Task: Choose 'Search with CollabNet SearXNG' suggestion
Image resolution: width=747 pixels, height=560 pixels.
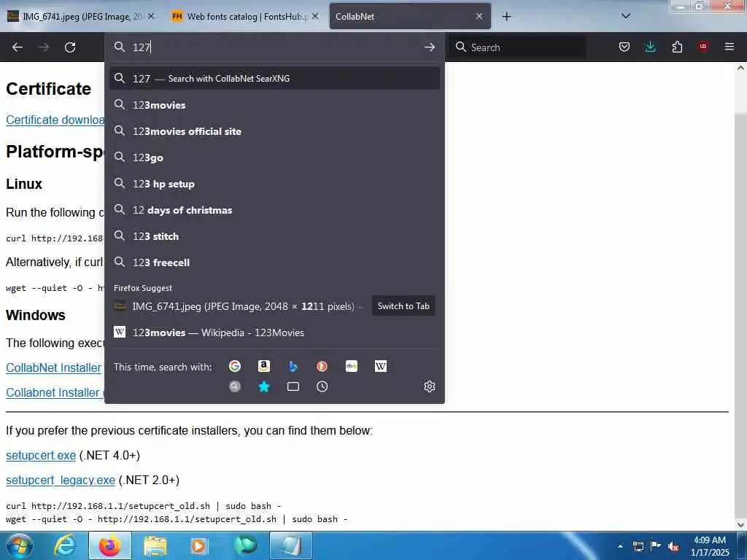Action: click(274, 79)
